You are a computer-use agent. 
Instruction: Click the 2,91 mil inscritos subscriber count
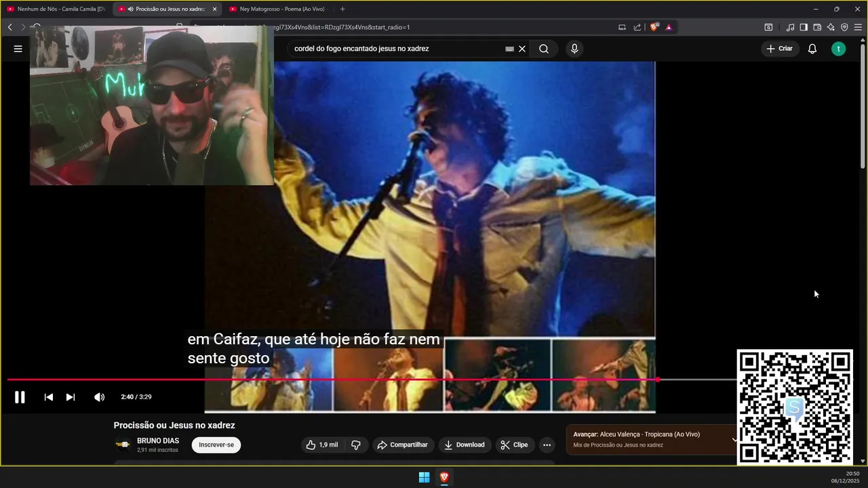pyautogui.click(x=157, y=450)
